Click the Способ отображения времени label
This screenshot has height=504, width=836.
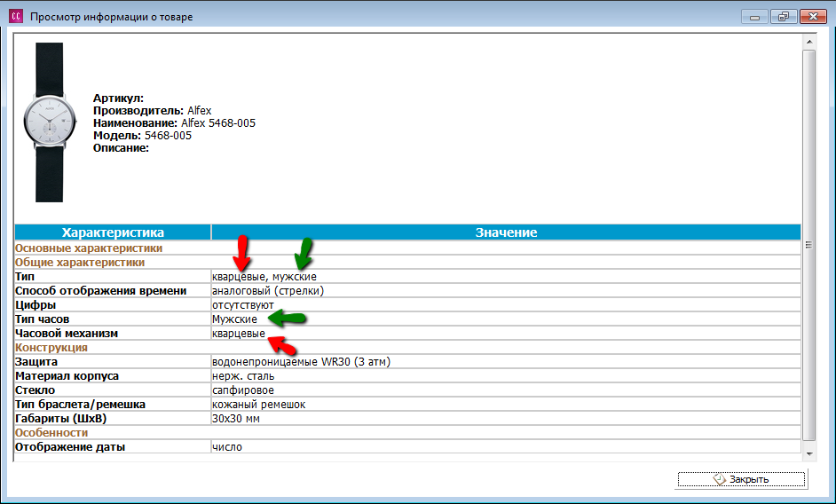point(101,291)
